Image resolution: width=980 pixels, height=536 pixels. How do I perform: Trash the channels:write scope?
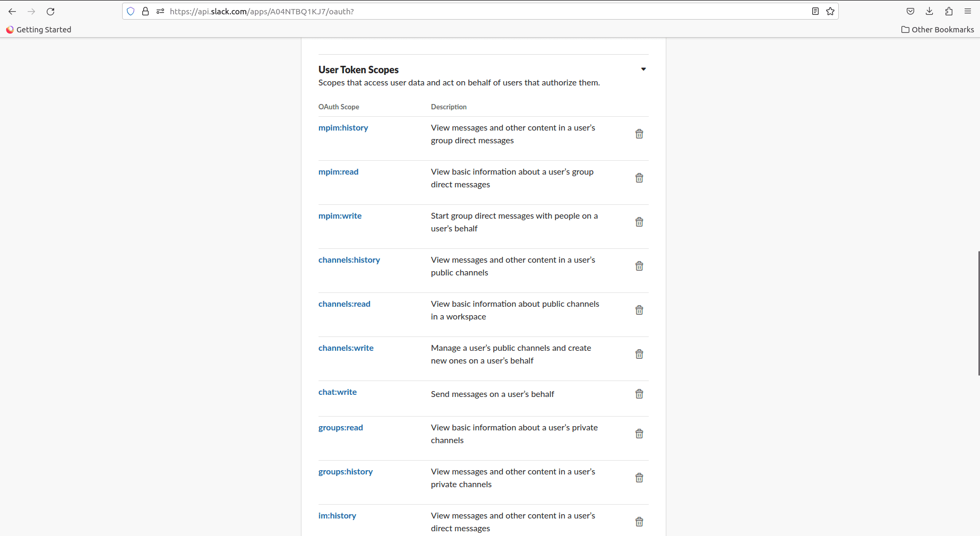click(639, 354)
